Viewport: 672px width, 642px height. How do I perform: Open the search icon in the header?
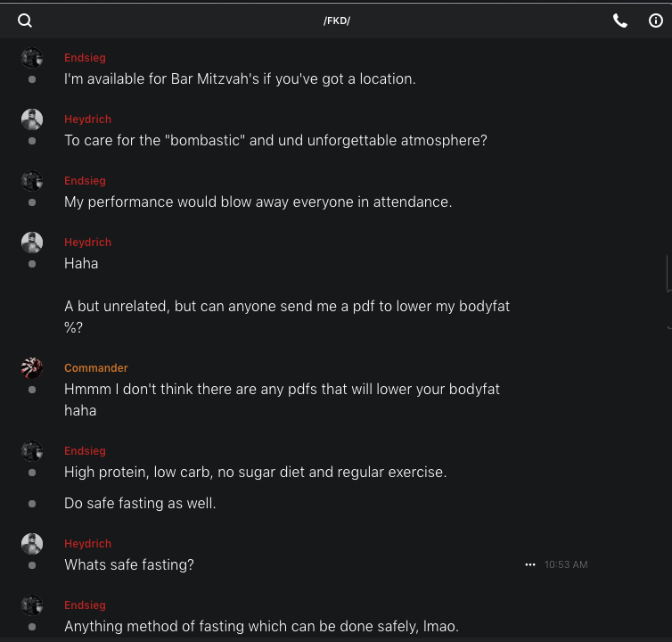pyautogui.click(x=25, y=21)
